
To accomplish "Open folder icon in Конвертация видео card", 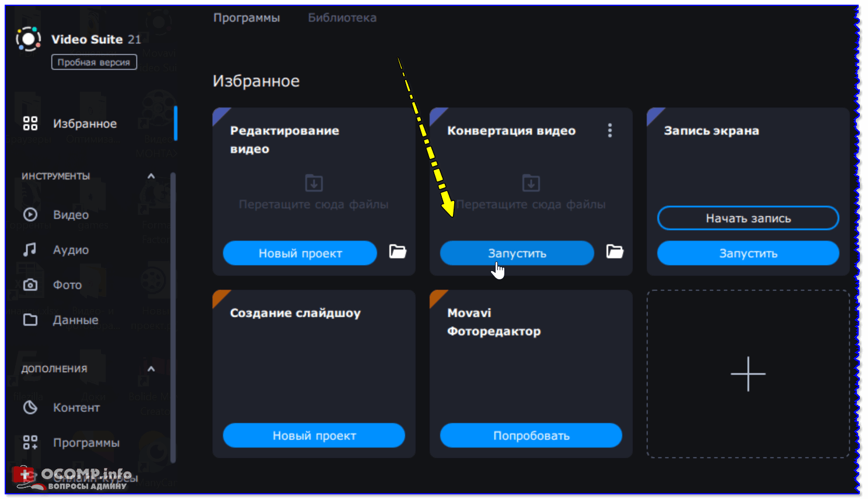I will [615, 252].
